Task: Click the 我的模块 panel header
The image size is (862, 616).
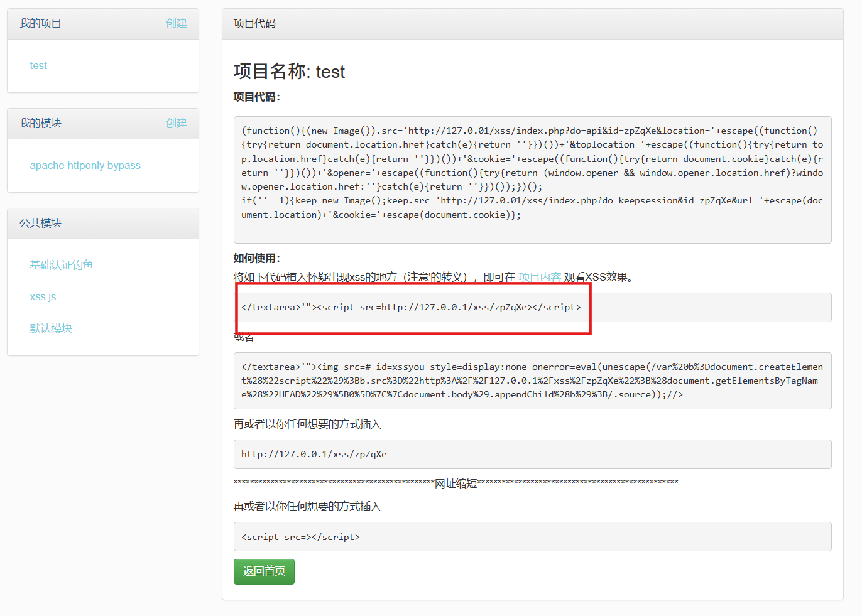Action: tap(103, 124)
